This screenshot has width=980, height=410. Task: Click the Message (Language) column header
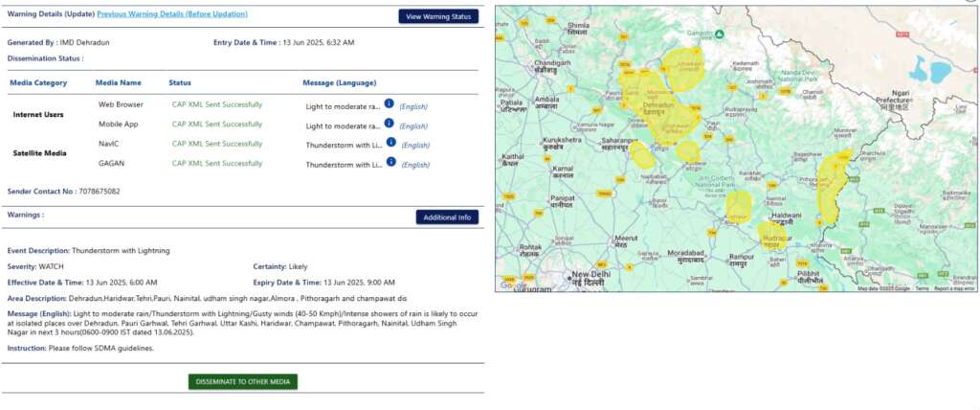[x=340, y=82]
